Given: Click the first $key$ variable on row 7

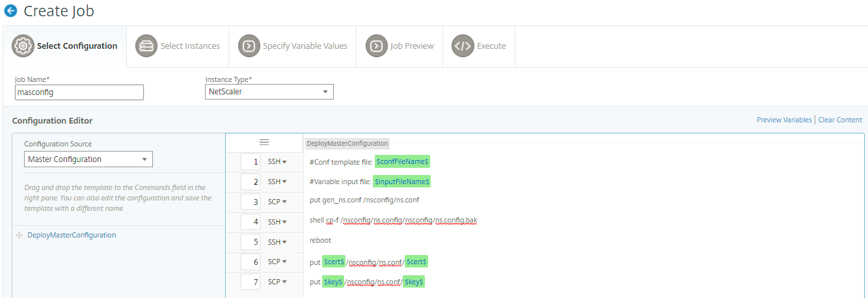Looking at the screenshot, I should 333,282.
